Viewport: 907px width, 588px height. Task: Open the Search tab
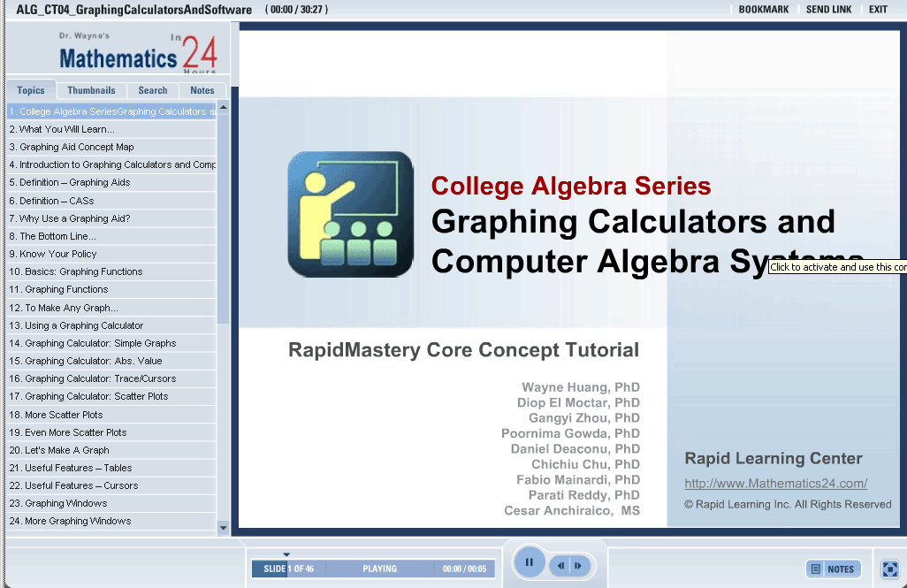click(x=152, y=90)
